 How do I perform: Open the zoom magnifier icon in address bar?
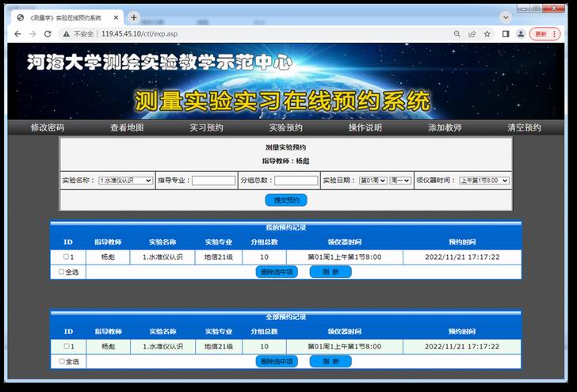point(457,34)
